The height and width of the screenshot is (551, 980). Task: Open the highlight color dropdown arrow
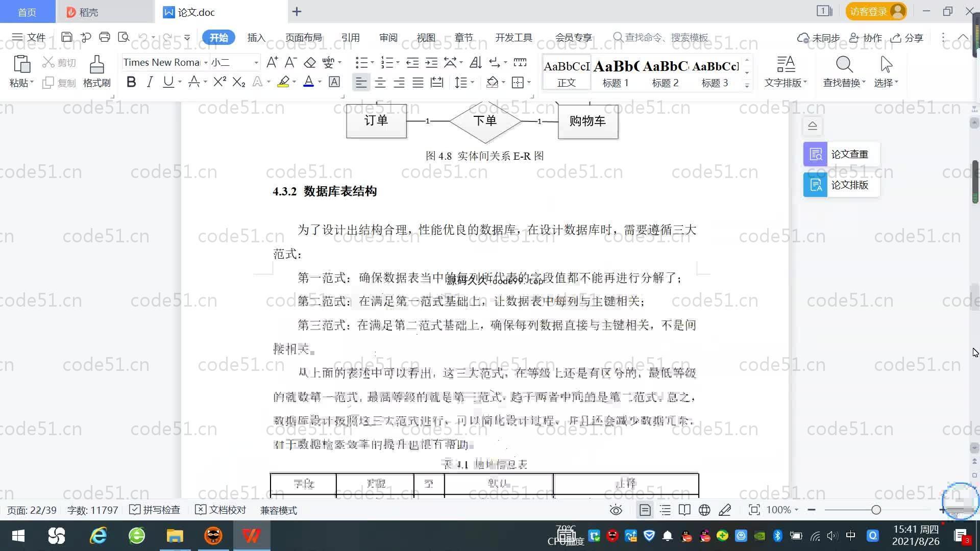[294, 82]
